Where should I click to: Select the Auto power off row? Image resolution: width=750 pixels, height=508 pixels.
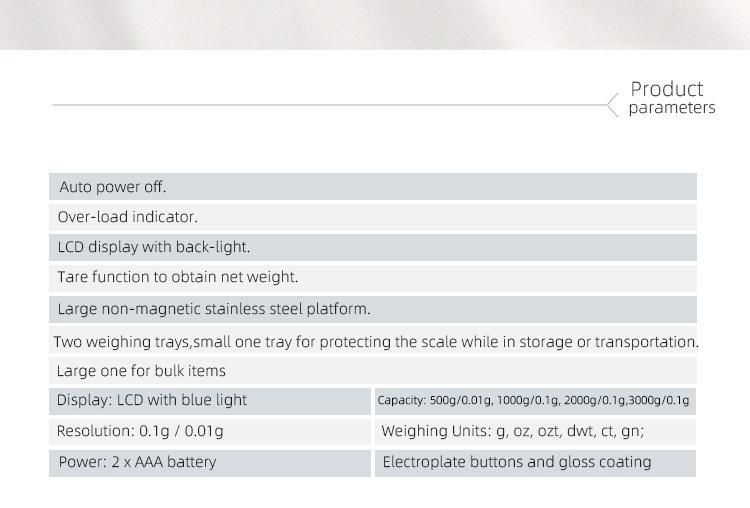point(373,187)
